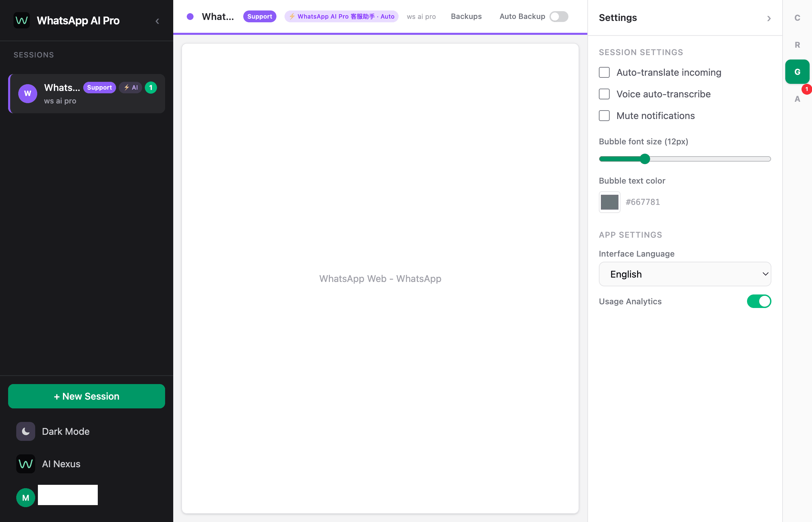Open WhatsApp AI Pro 客服助手 Auto assistant
Viewport: 812px width, 522px height.
click(341, 16)
